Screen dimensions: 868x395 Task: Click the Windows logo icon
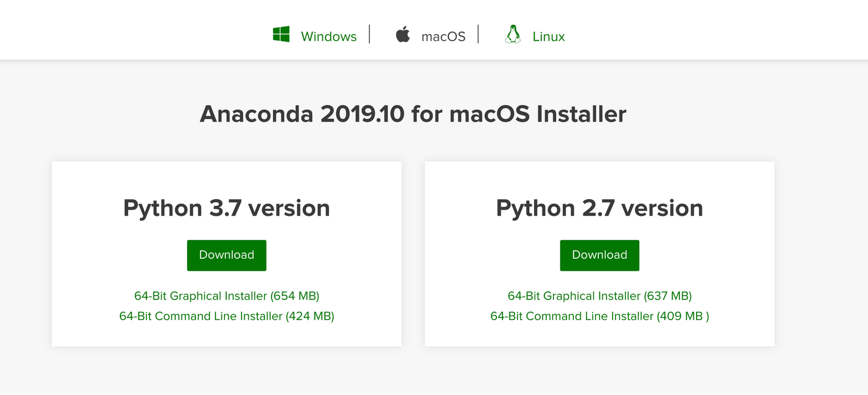point(281,34)
